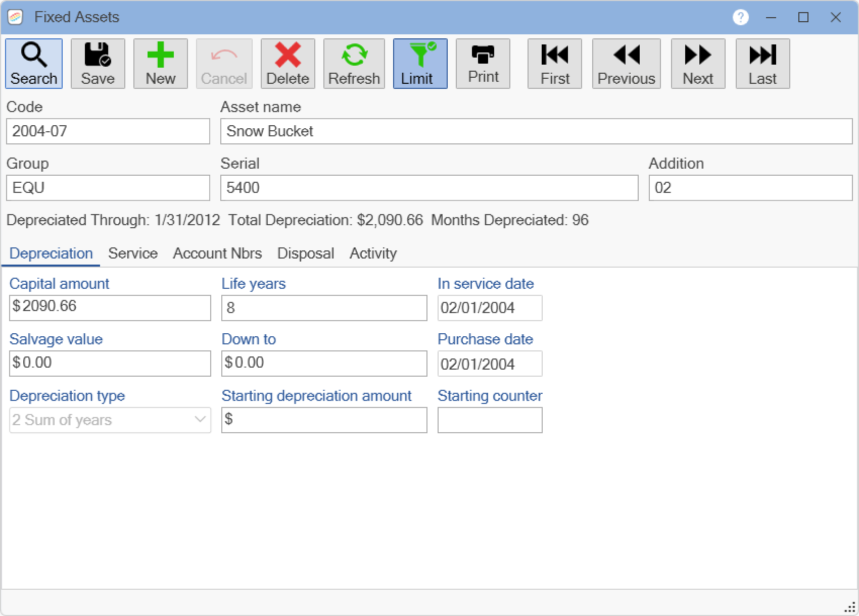
Task: Refresh the asset record
Action: [354, 63]
